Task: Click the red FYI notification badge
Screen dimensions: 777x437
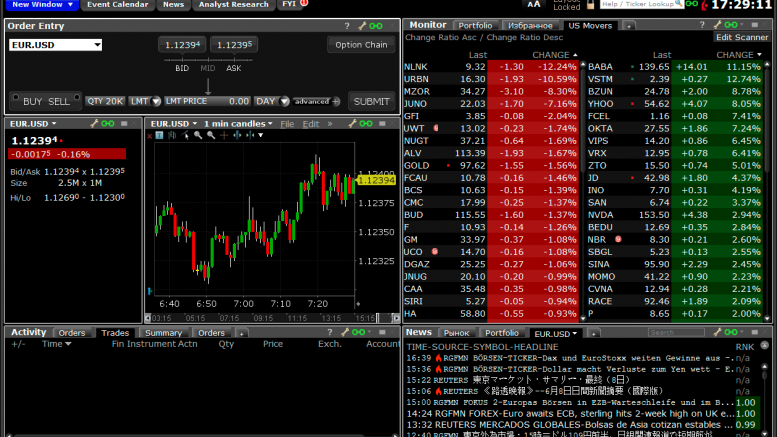Action: pyautogui.click(x=304, y=3)
